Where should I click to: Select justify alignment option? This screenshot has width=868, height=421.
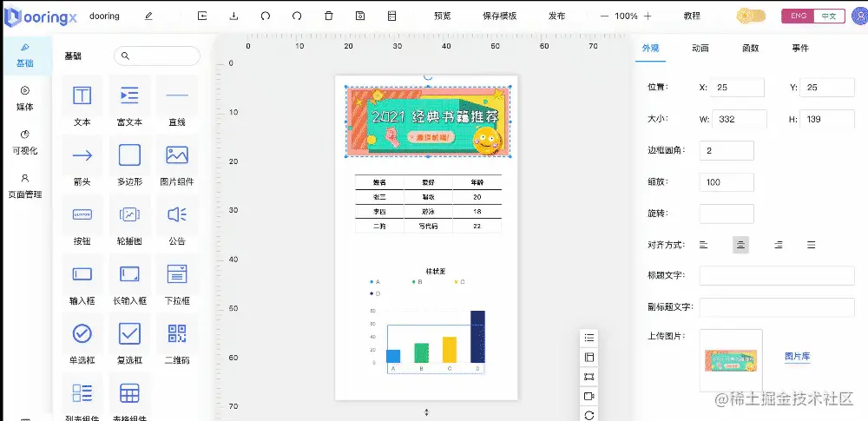pyautogui.click(x=811, y=245)
